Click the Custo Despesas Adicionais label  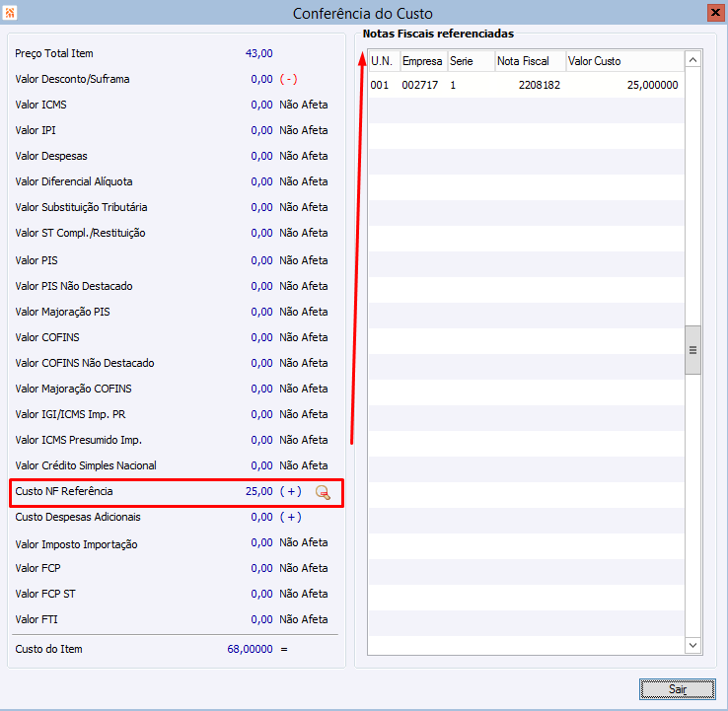[x=78, y=517]
